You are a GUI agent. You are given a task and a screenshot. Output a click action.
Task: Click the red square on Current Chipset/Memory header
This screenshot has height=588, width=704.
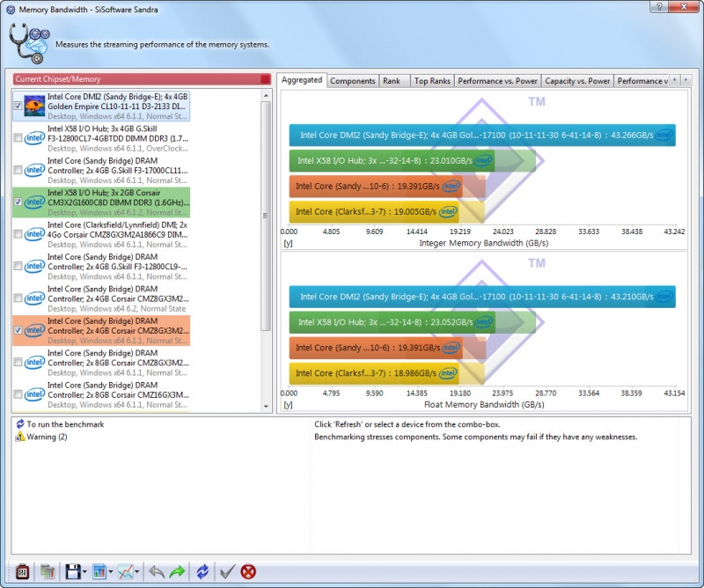point(266,79)
